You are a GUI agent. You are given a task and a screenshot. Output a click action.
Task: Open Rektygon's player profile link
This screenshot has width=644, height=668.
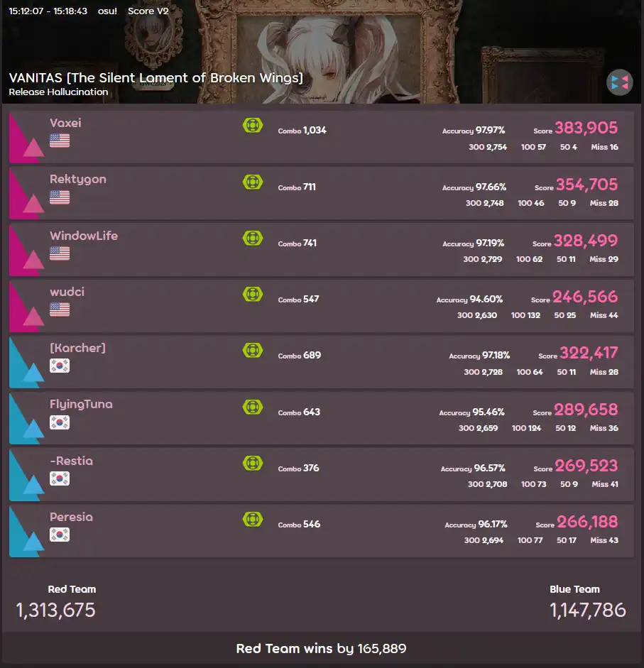click(x=78, y=180)
